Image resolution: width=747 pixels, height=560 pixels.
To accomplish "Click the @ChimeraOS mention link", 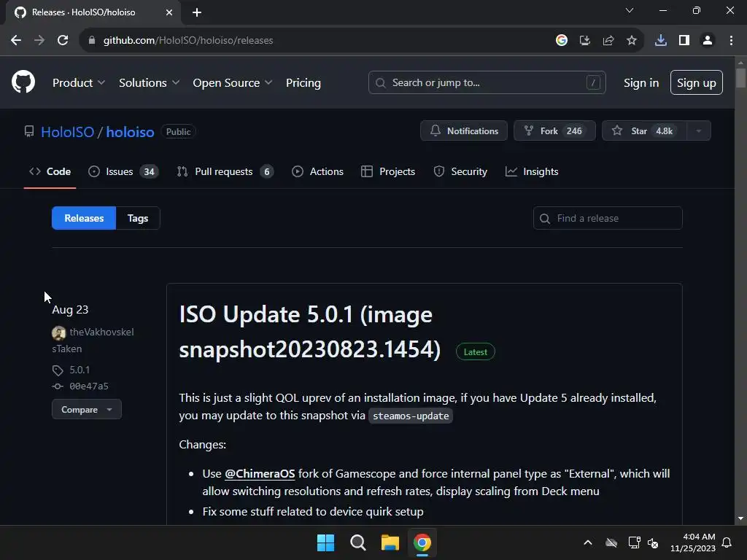I will [260, 474].
